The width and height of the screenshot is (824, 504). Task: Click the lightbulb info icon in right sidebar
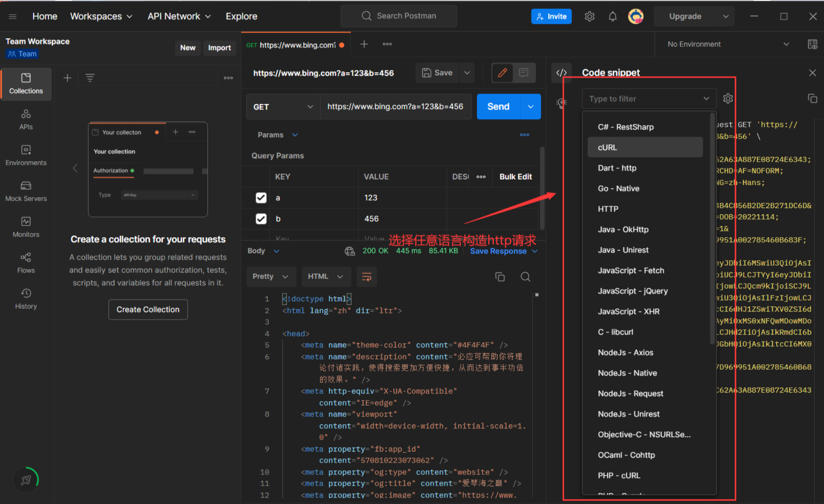pyautogui.click(x=561, y=103)
